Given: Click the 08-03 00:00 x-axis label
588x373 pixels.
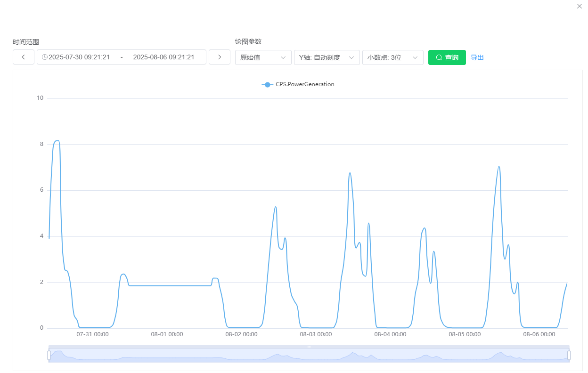Looking at the screenshot, I should point(316,334).
